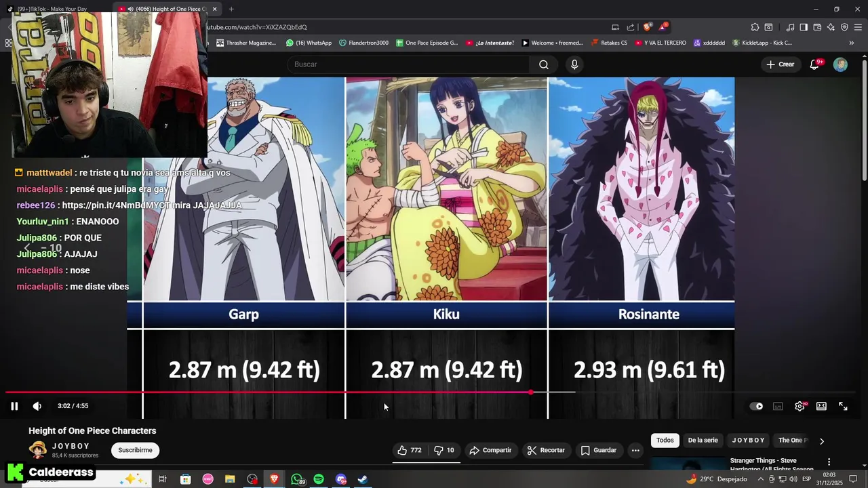
Task: Switch to cinema mode in player
Action: pyautogui.click(x=821, y=406)
